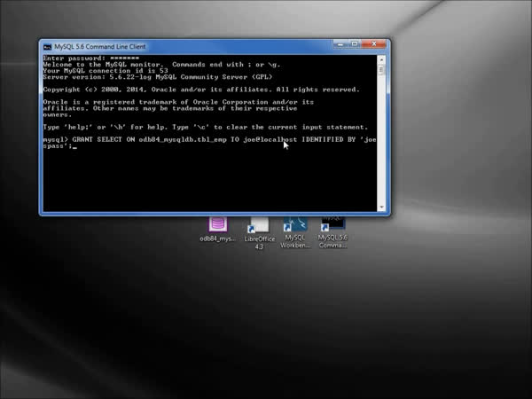Click 'odb84_mysqldb.tbl_emp' in the command
The width and height of the screenshot is (532, 399).
(183, 139)
